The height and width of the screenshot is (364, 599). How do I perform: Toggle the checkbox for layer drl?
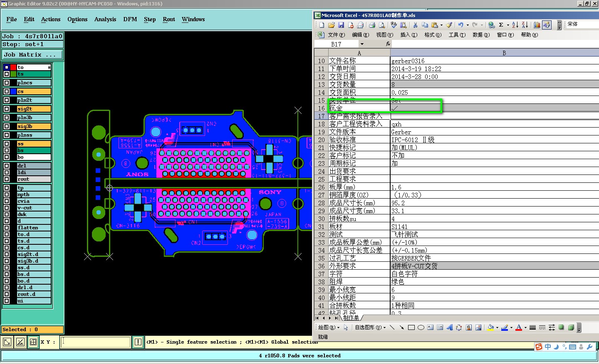[x=7, y=166]
